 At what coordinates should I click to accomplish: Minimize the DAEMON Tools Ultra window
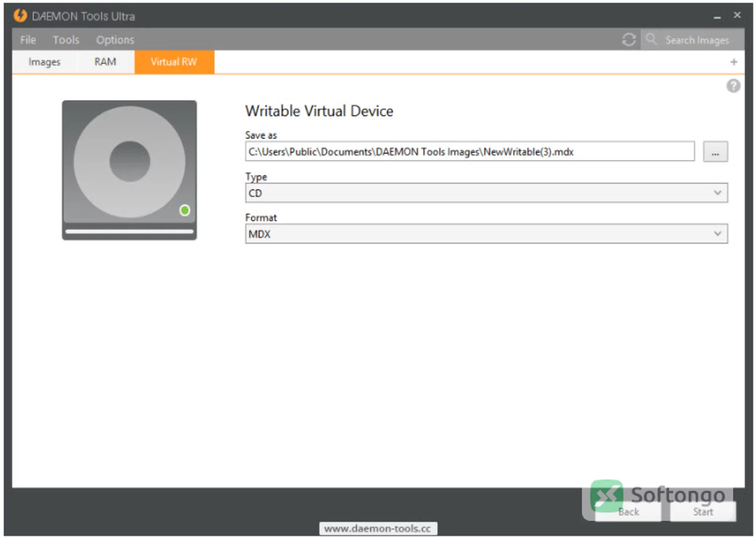click(x=717, y=17)
